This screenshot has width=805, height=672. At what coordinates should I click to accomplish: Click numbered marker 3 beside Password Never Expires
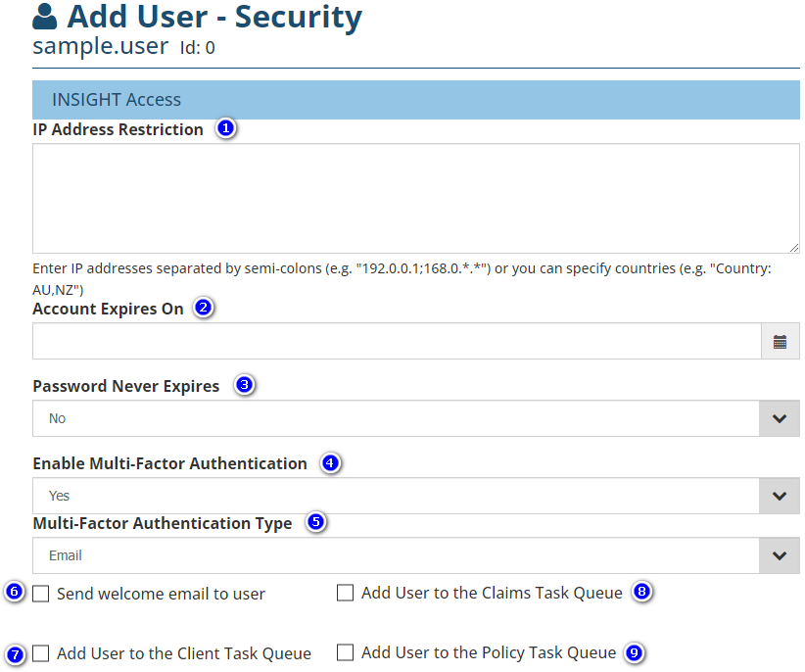tap(245, 385)
